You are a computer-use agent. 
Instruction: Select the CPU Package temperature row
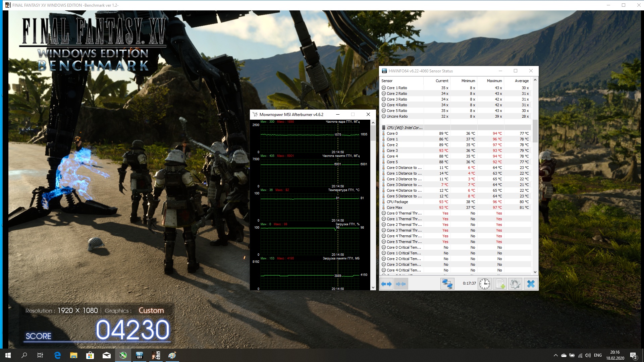point(397,202)
